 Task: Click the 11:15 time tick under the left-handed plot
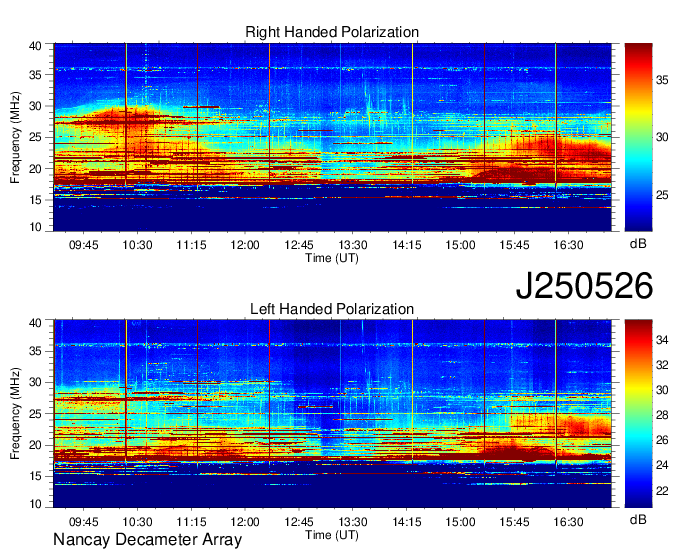[x=191, y=521]
